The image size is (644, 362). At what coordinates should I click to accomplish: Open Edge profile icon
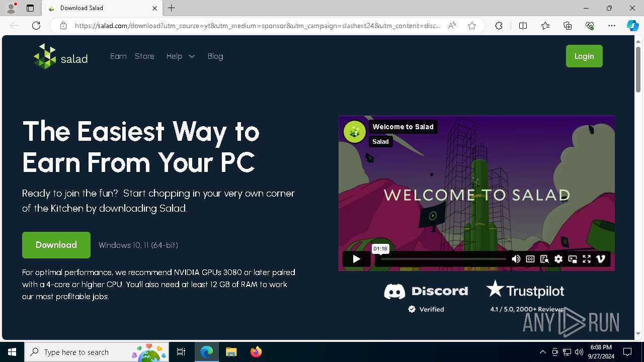(11, 8)
